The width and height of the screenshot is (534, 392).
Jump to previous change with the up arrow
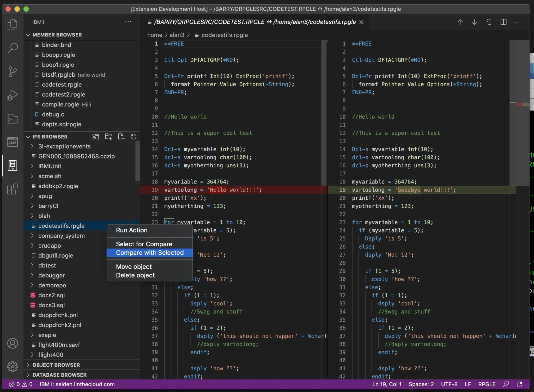(x=460, y=22)
